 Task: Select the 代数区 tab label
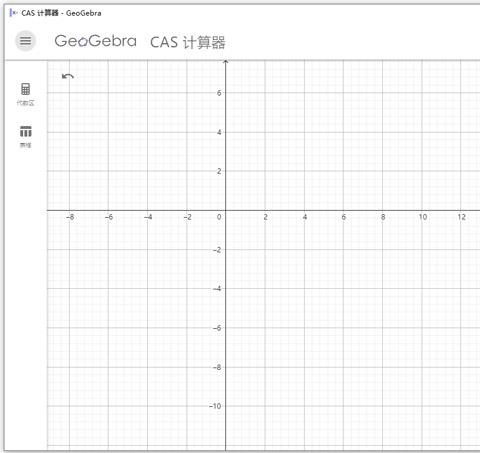25,103
